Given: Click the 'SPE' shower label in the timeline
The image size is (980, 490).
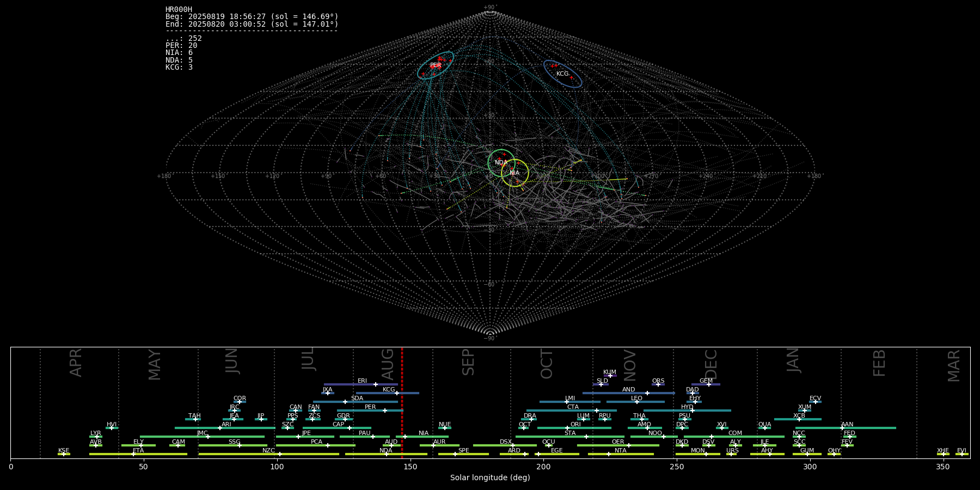Looking at the screenshot, I should [x=464, y=451].
